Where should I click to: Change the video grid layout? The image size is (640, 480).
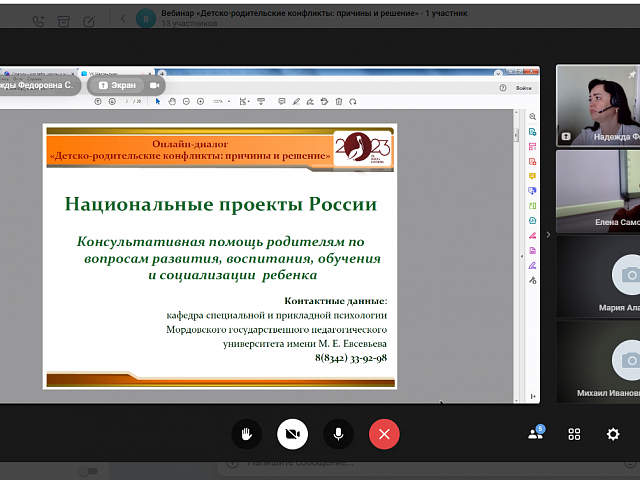point(575,434)
